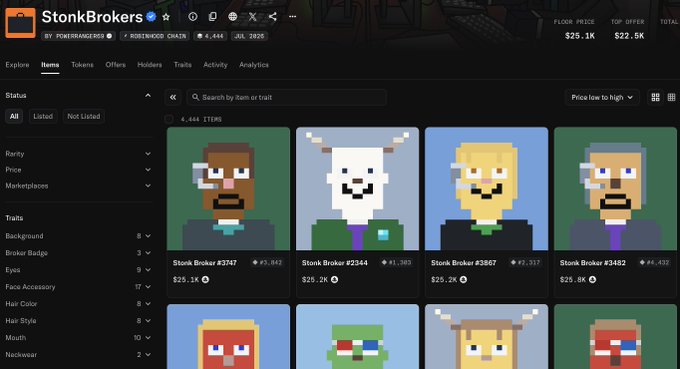The height and width of the screenshot is (369, 680).
Task: Open the collection website globe icon
Action: [232, 16]
